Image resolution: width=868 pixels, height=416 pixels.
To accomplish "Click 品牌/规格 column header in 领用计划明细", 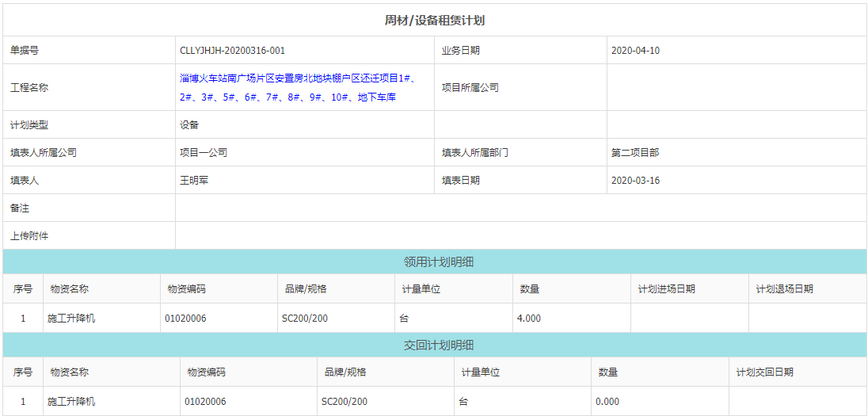I will pyautogui.click(x=306, y=288).
